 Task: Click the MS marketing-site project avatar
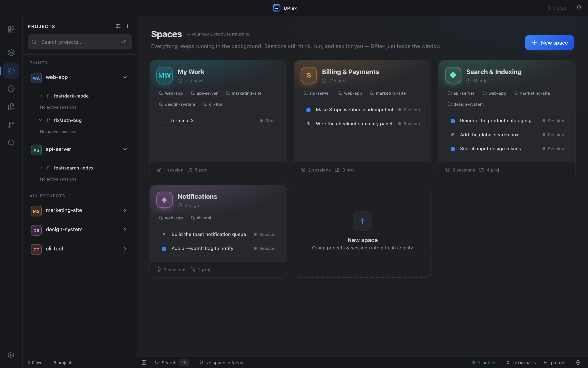36,211
